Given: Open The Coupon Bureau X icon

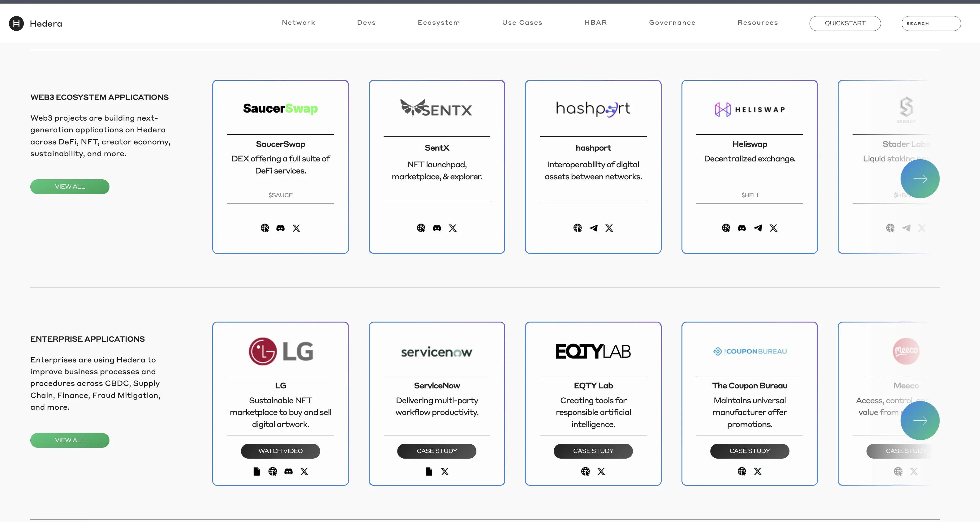Looking at the screenshot, I should pyautogui.click(x=758, y=471).
